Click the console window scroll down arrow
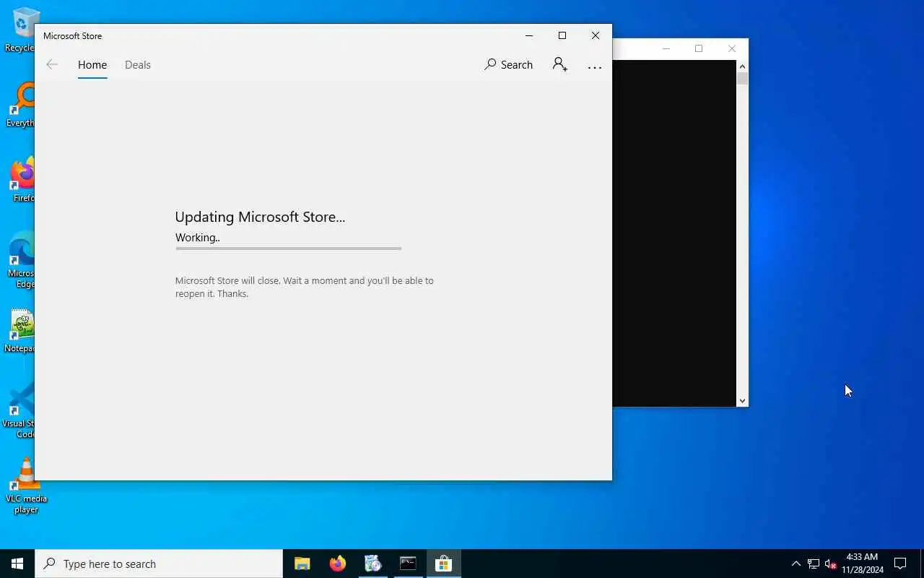The height and width of the screenshot is (578, 924). 742,401
